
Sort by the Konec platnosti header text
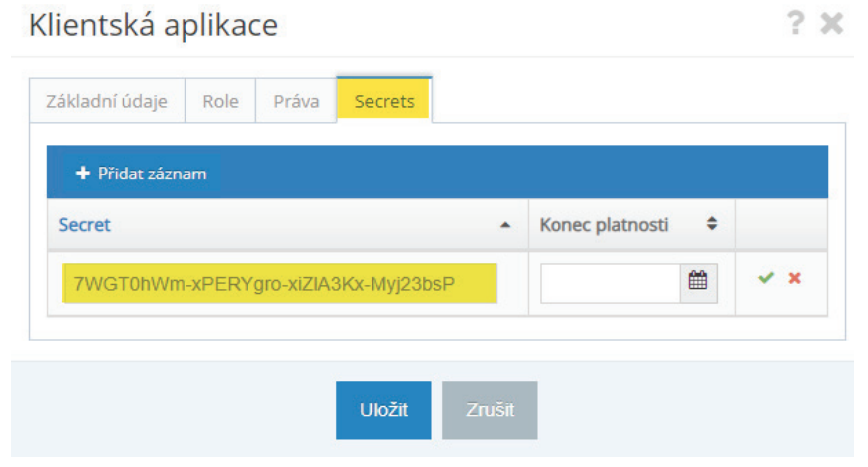(x=604, y=225)
